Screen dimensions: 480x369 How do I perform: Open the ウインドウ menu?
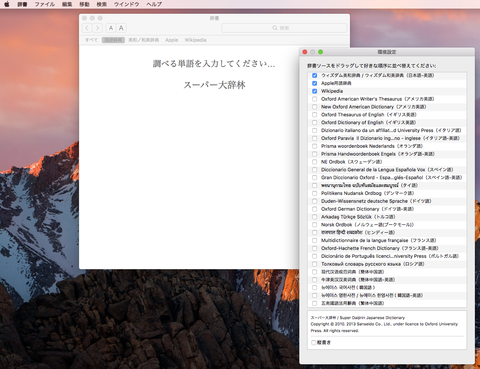[x=127, y=4]
